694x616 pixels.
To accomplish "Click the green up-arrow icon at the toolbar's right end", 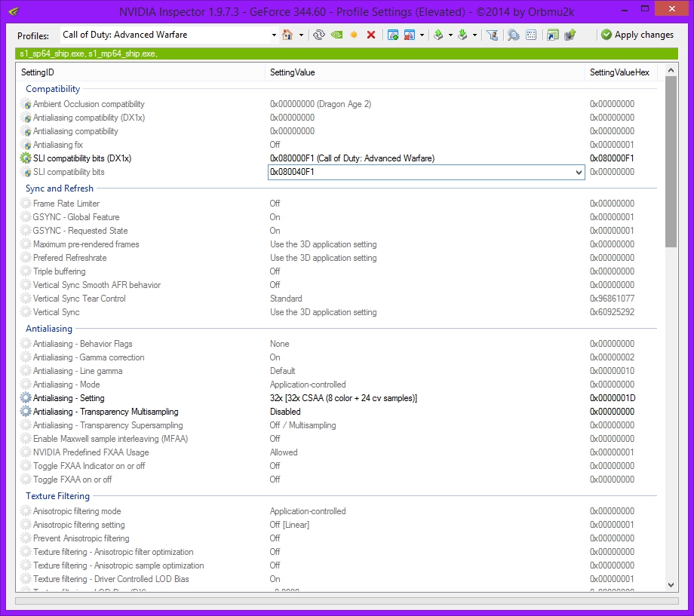I will click(x=570, y=35).
